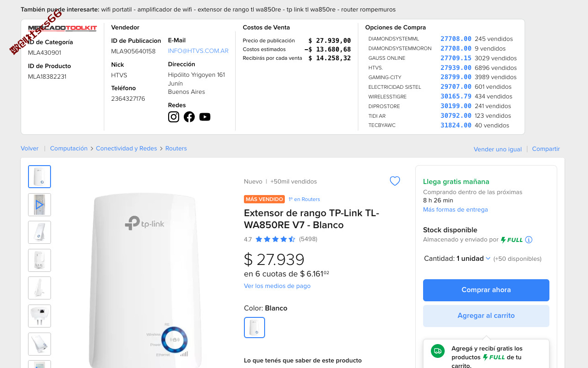Open the seller's Instagram profile icon
The image size is (588, 368).
click(174, 117)
